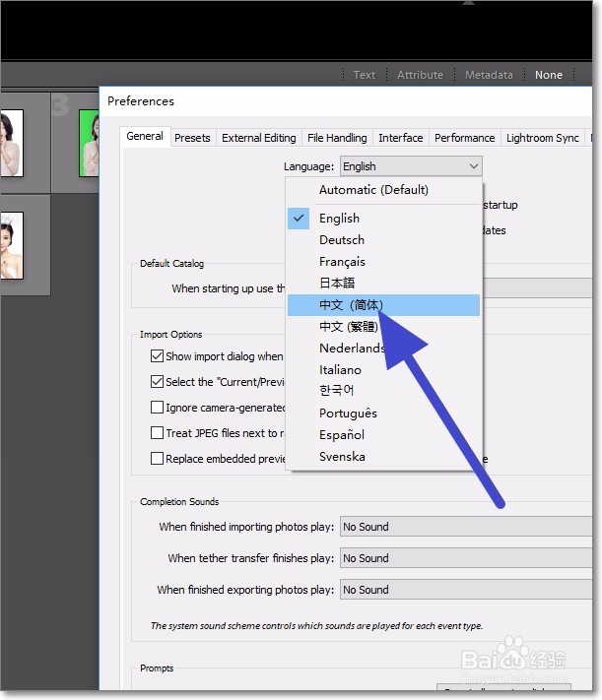Open the File Handling tab
Viewport: 602px width, 700px height.
tap(337, 138)
